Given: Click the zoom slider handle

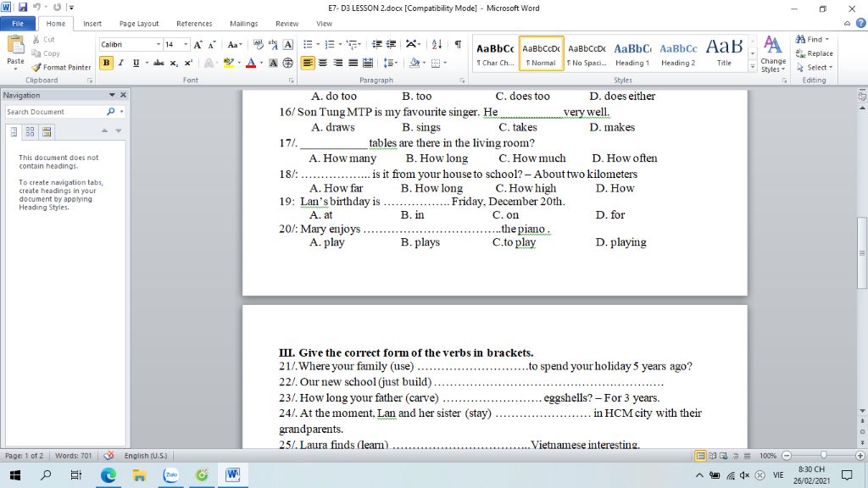Looking at the screenshot, I should click(x=823, y=455).
